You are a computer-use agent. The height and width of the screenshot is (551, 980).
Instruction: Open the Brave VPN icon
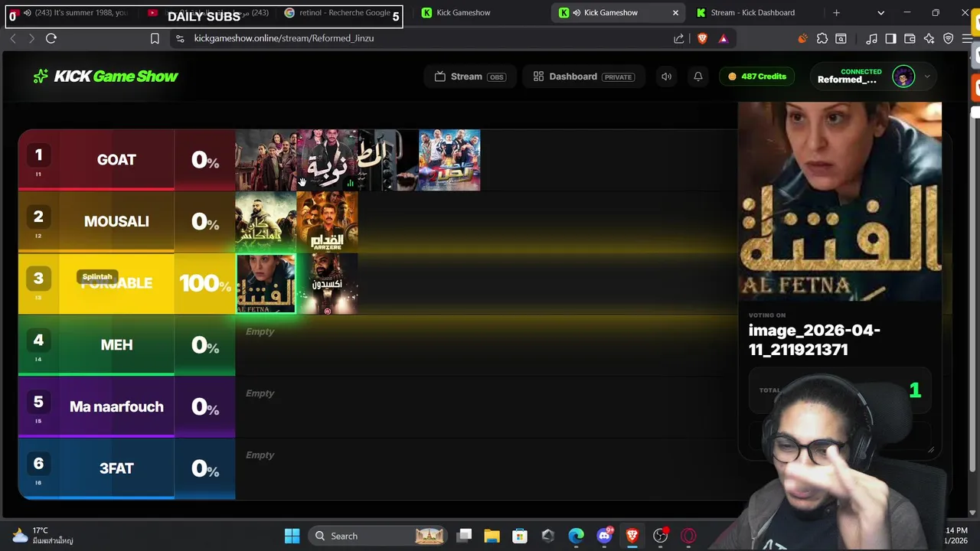[948, 38]
